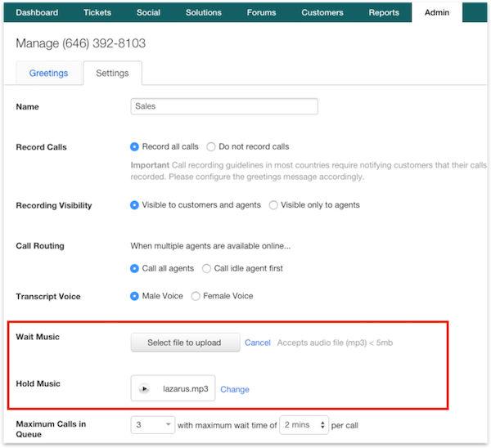Open Forums from navigation bar
Screen dimensions: 491x448
(x=262, y=12)
